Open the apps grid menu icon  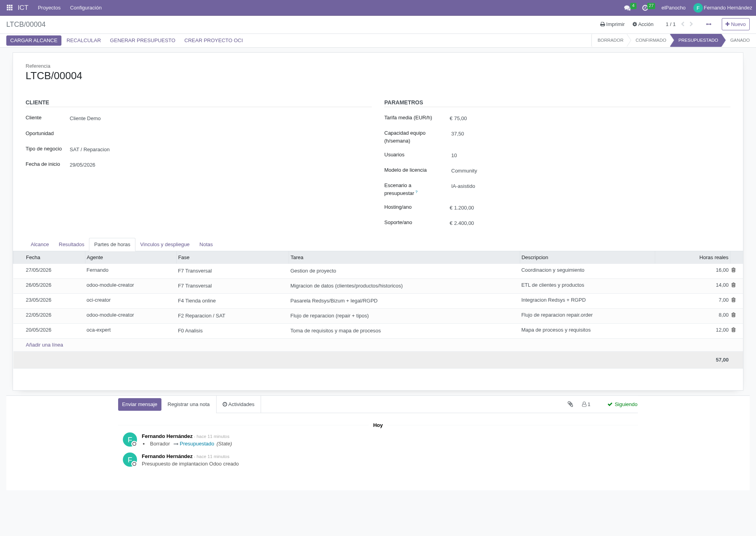tap(9, 7)
